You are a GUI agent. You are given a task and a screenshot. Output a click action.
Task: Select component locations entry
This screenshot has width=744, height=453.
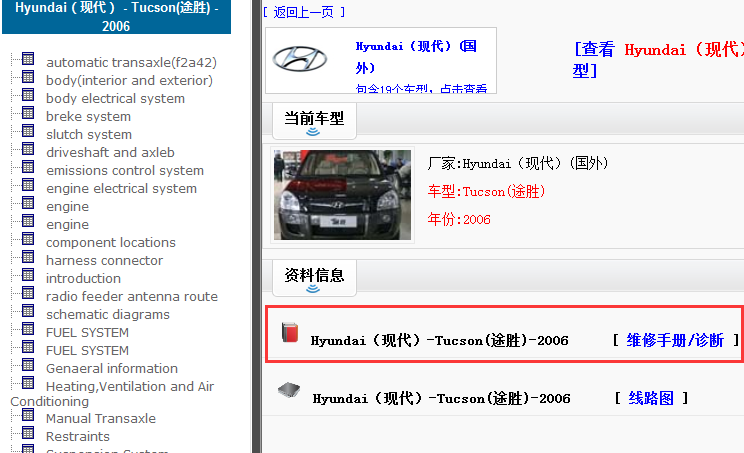tap(111, 243)
